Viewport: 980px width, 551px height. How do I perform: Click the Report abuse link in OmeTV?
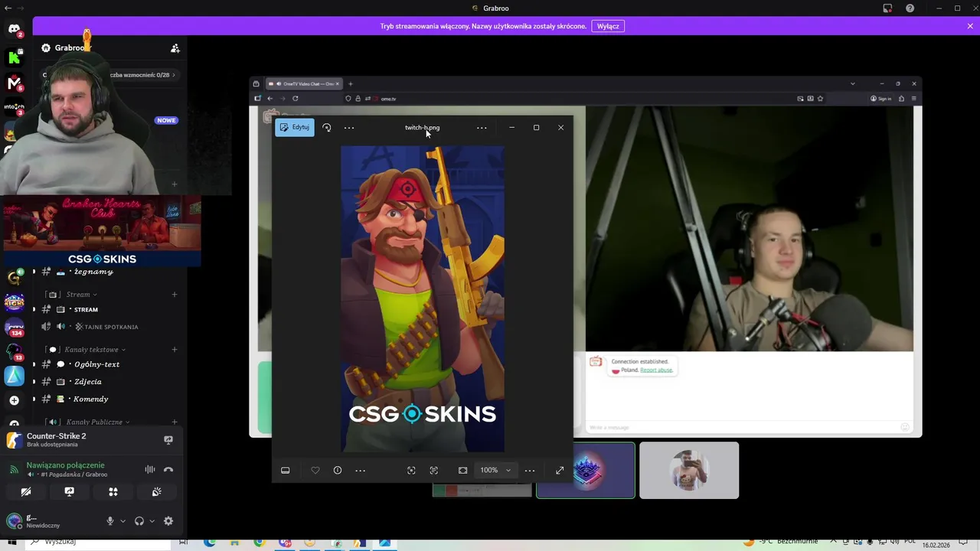(656, 370)
